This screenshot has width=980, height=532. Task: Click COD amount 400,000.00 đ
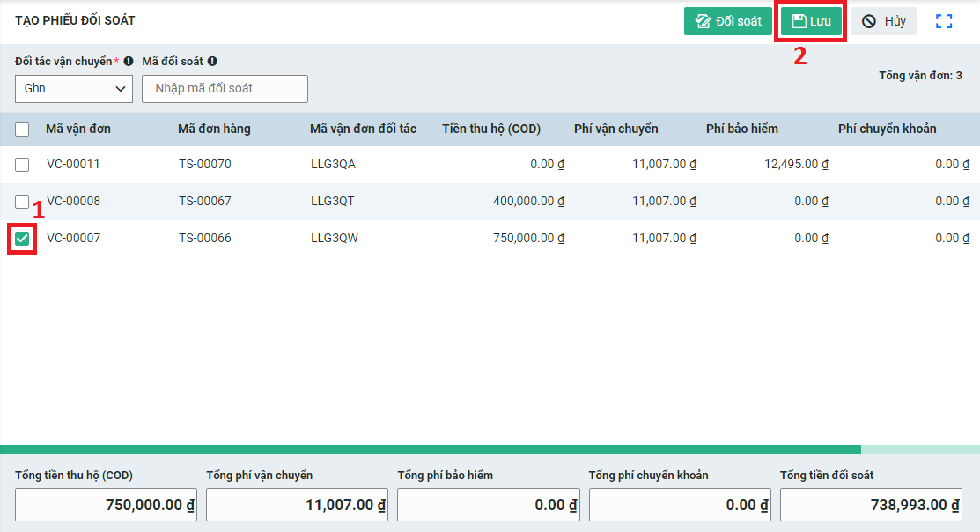529,201
